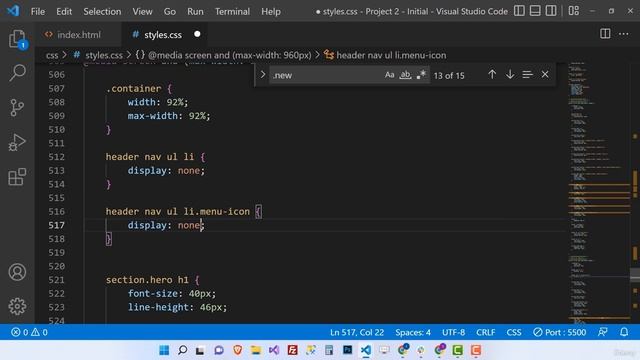Change indentation via Spaces: 4

413,332
